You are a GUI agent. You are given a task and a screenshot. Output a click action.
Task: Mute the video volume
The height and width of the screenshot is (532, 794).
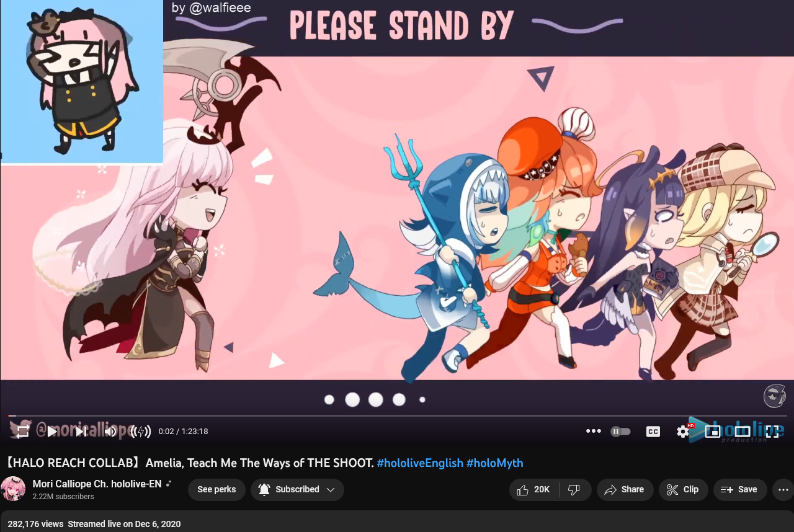[110, 431]
